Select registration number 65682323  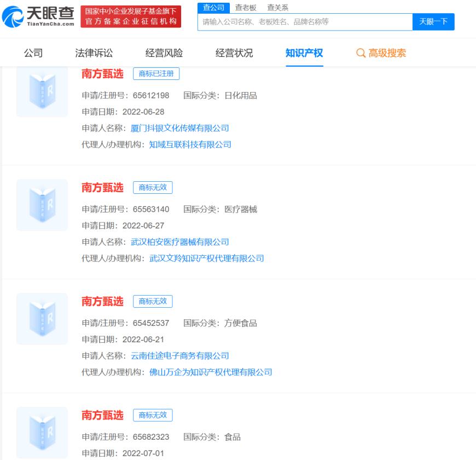(x=151, y=437)
